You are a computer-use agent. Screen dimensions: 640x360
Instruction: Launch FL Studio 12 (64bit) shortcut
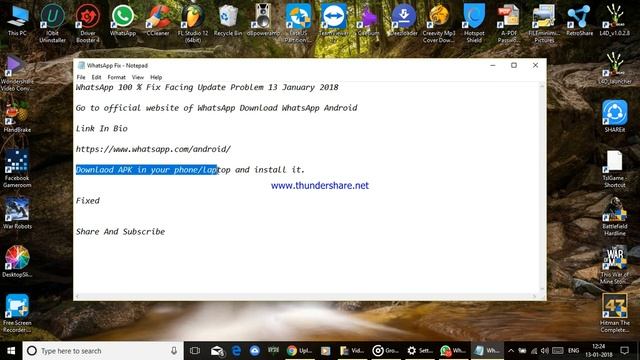pyautogui.click(x=193, y=22)
